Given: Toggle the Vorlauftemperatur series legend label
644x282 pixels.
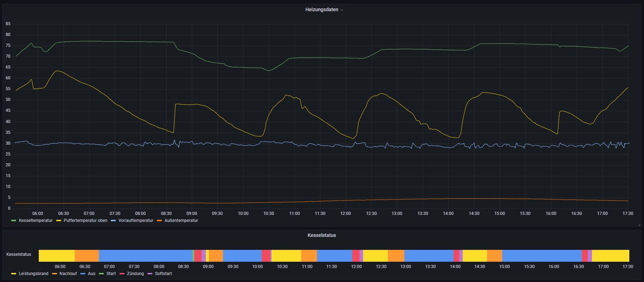Looking at the screenshot, I should [x=136, y=220].
